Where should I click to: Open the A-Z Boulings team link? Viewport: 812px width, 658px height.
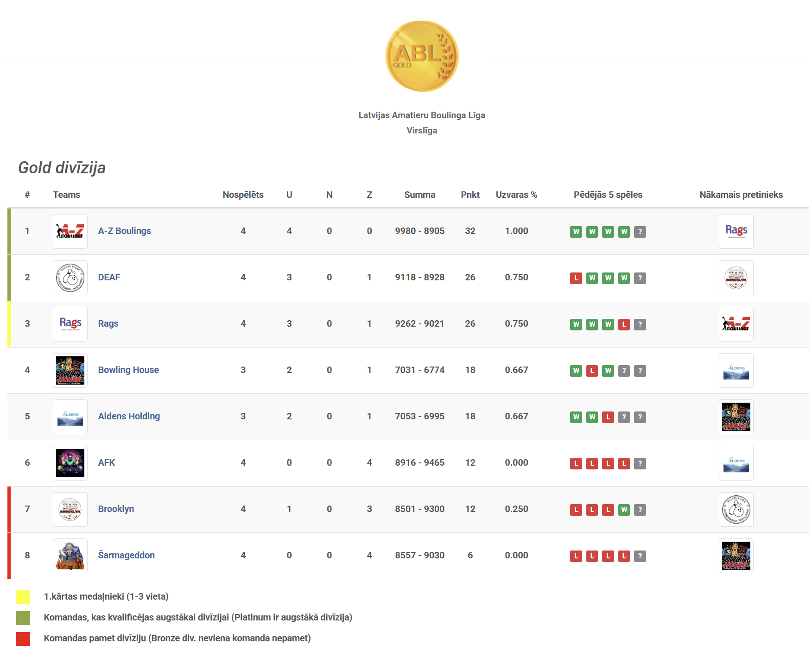(x=124, y=231)
